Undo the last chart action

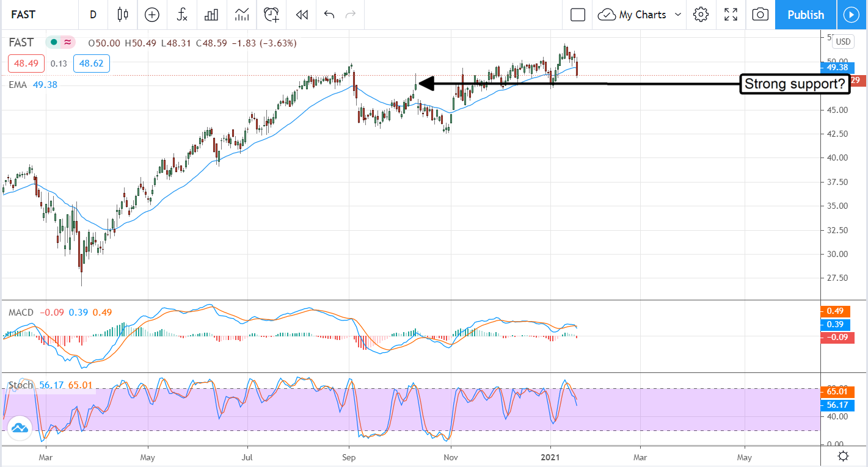(x=329, y=15)
